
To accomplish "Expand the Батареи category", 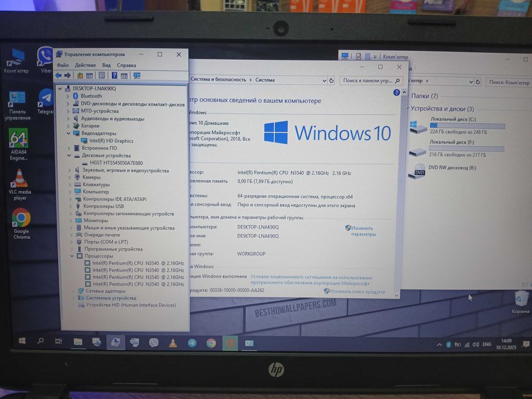I will coord(68,126).
